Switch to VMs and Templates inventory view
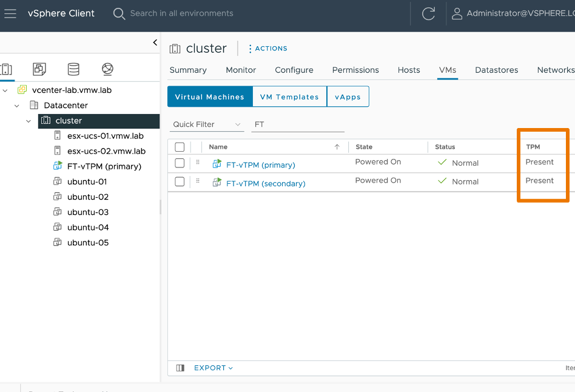The image size is (575, 392). (39, 69)
